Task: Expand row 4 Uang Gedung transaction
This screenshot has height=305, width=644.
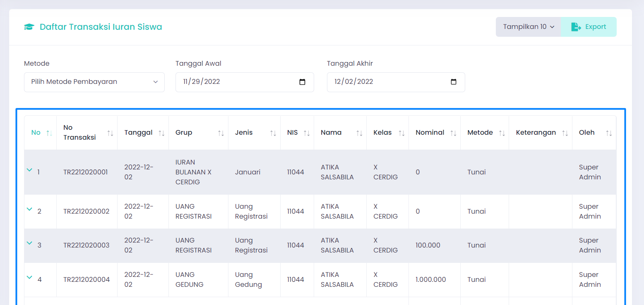Action: (29, 277)
